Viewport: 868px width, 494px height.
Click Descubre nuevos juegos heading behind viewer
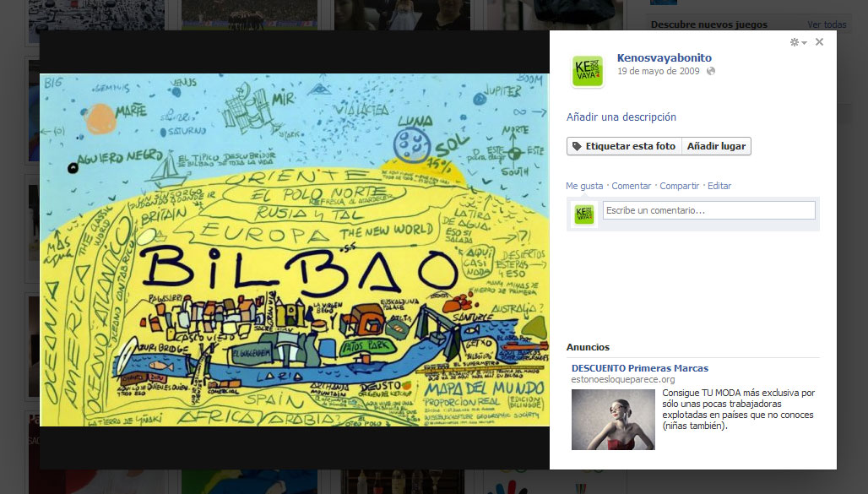tap(709, 24)
